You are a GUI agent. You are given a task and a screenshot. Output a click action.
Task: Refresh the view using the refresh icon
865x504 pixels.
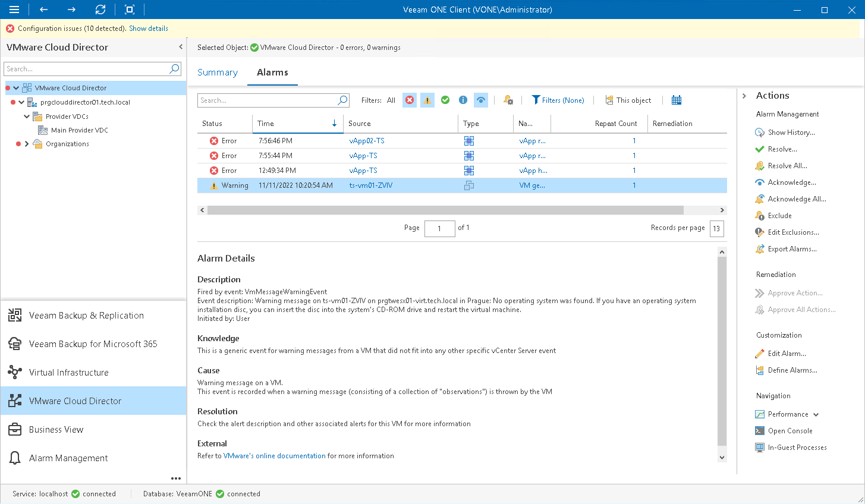pyautogui.click(x=100, y=10)
